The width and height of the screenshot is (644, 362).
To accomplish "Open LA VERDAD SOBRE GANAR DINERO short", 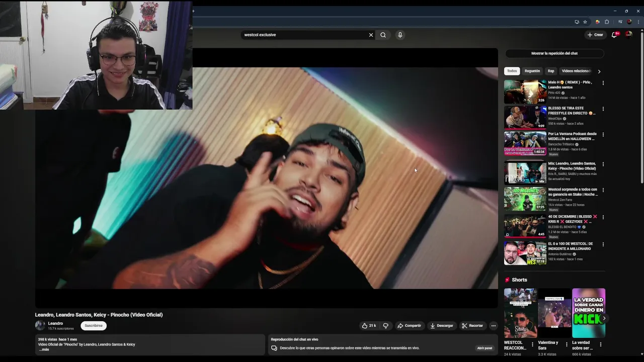I will pyautogui.click(x=589, y=313).
